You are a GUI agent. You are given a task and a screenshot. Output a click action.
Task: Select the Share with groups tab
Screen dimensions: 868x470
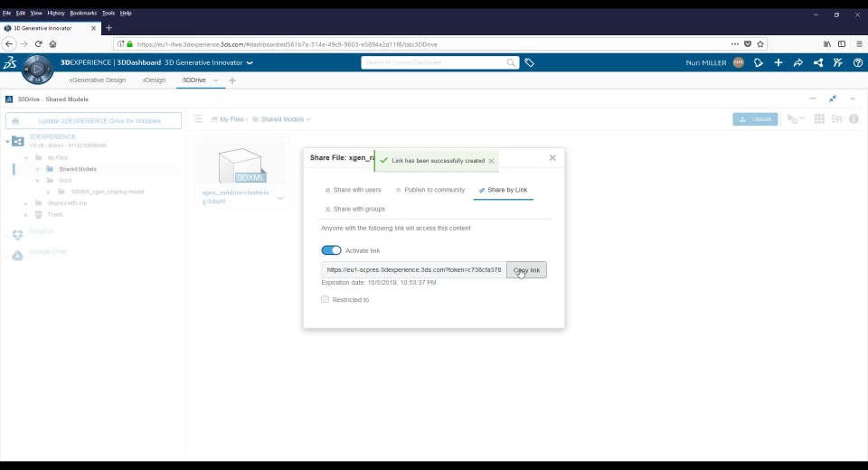pos(354,209)
